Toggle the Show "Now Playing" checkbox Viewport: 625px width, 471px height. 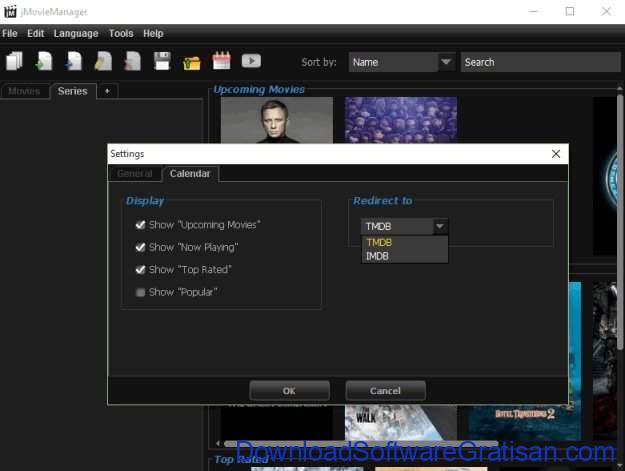point(141,247)
